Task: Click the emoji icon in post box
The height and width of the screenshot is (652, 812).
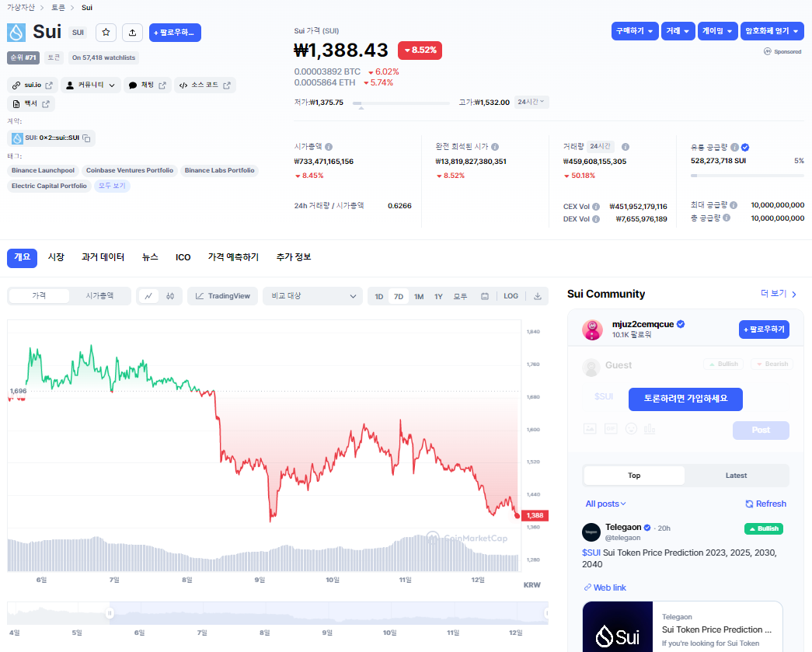Action: [x=631, y=429]
